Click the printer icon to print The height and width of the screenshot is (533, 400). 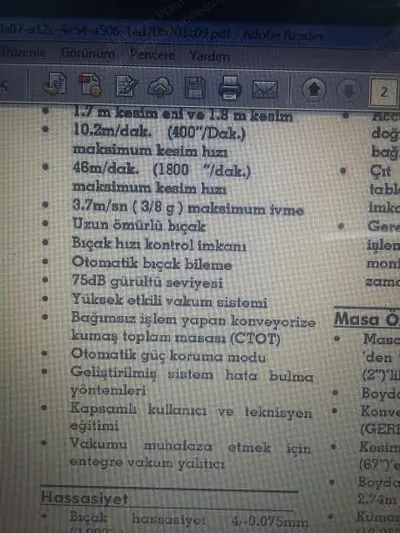230,88
